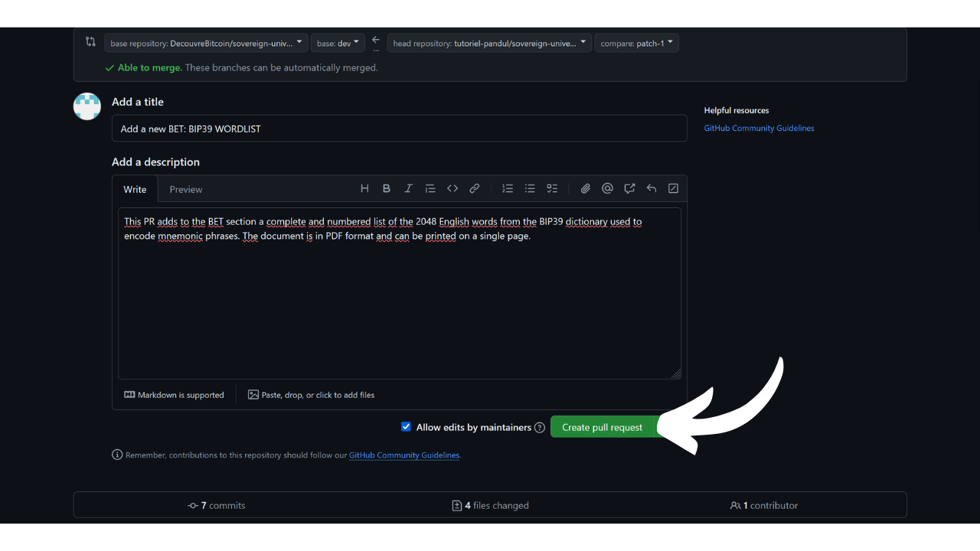Insert a code snippet with code icon
980x551 pixels.
(452, 188)
